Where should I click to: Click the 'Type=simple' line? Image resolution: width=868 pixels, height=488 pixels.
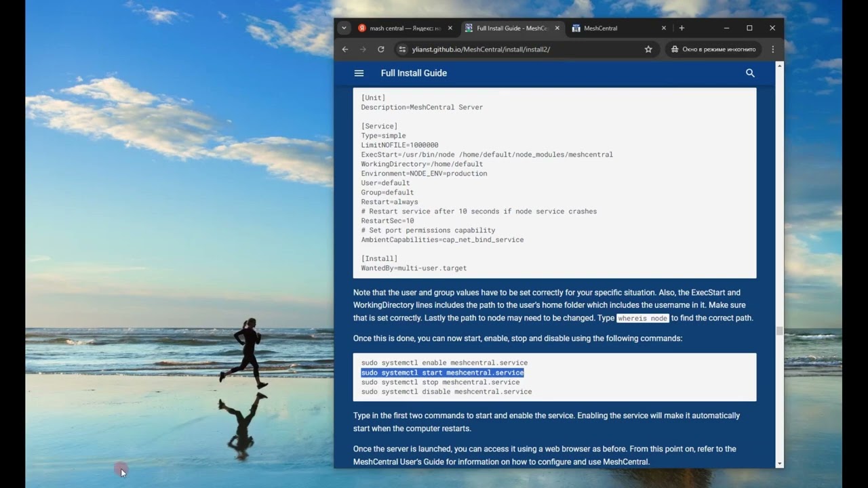coord(383,136)
